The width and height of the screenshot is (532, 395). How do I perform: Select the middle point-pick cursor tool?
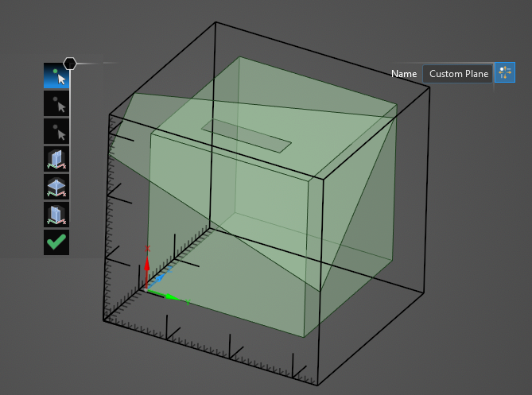coord(56,103)
